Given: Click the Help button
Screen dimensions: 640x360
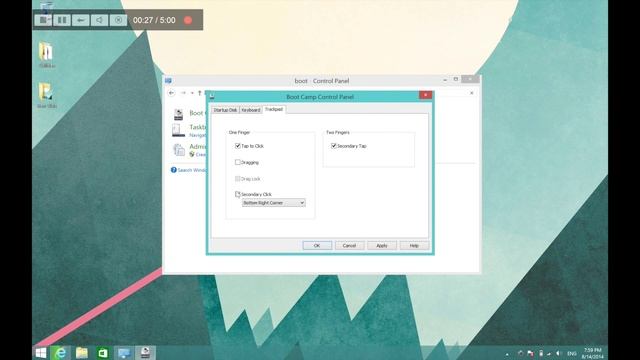Looking at the screenshot, I should pyautogui.click(x=414, y=245).
